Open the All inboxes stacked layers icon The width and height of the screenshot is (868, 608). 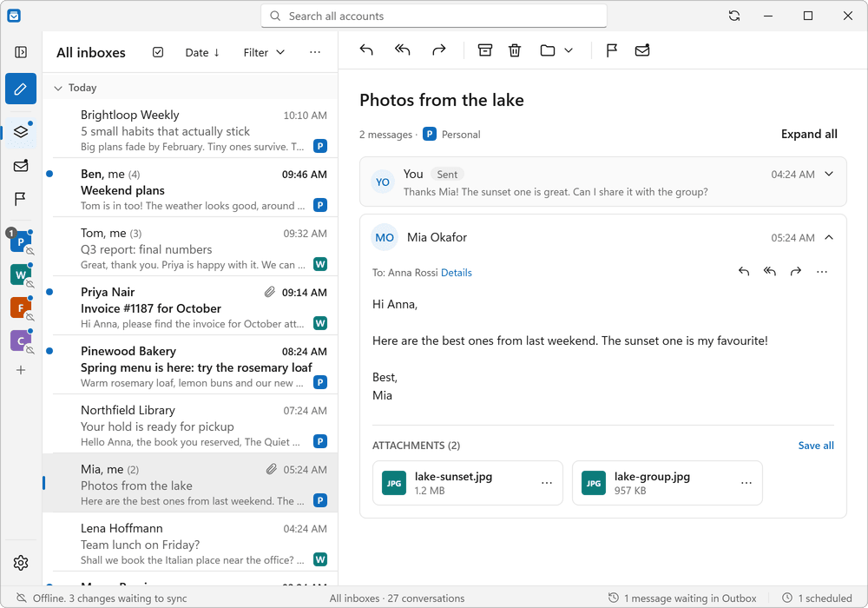point(21,132)
